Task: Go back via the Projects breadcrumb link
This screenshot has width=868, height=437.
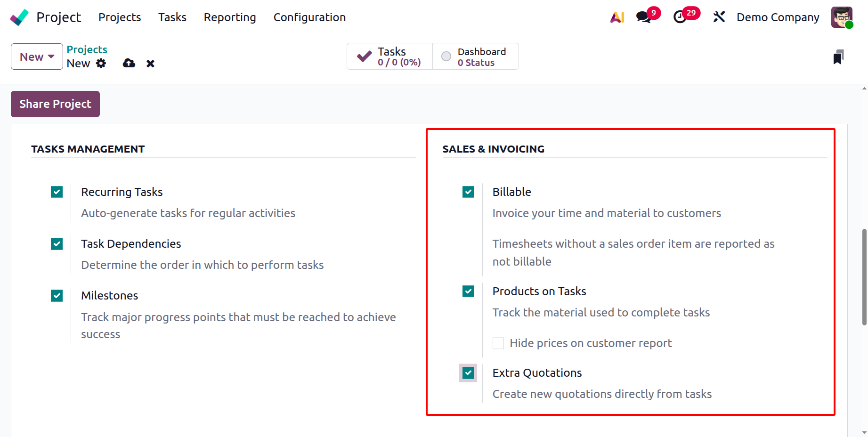Action: tap(87, 49)
